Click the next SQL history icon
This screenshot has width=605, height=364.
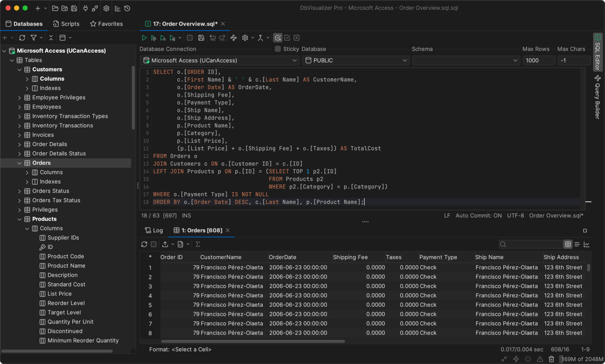pos(222,38)
